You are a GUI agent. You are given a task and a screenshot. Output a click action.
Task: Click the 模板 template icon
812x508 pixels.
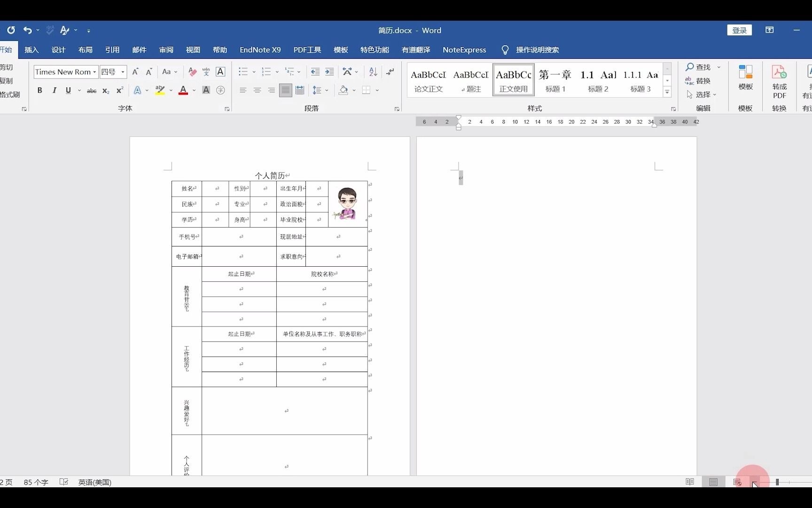[745, 78]
